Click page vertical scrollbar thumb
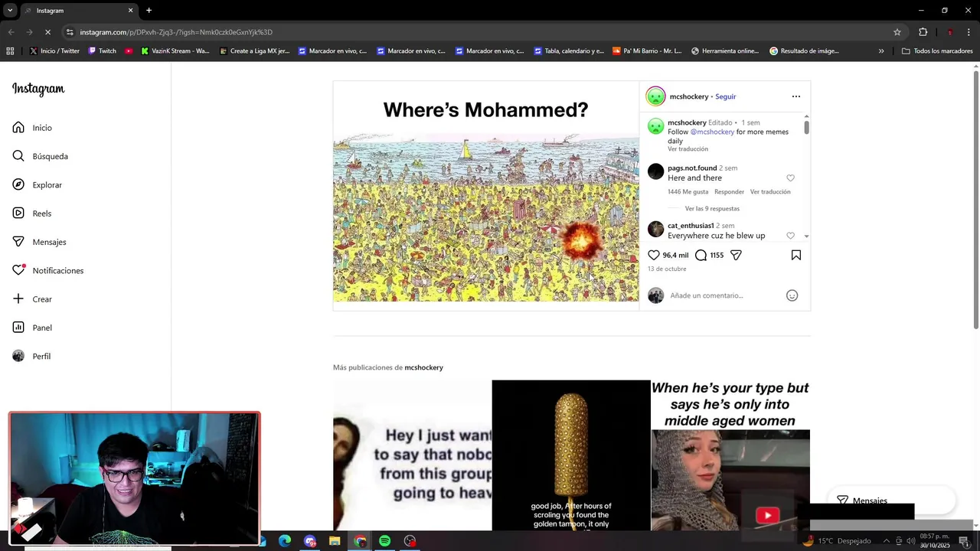 (x=976, y=201)
